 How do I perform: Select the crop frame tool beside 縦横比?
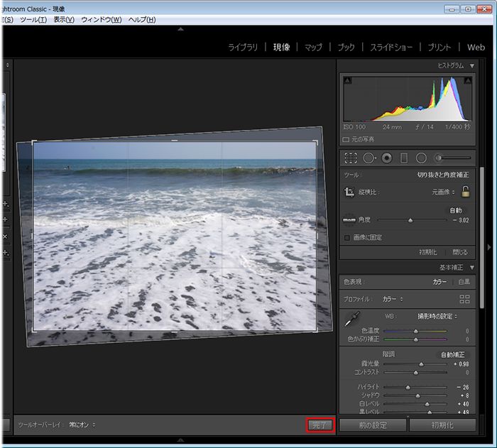349,192
